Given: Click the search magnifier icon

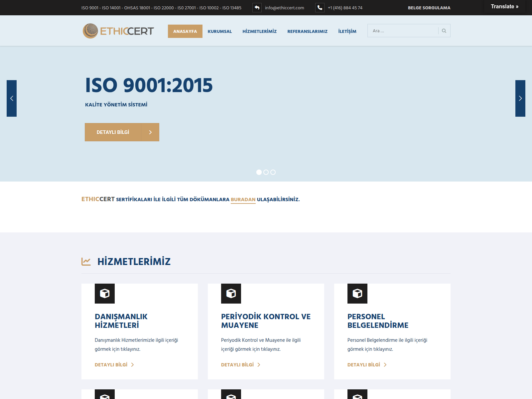Looking at the screenshot, I should (444, 31).
